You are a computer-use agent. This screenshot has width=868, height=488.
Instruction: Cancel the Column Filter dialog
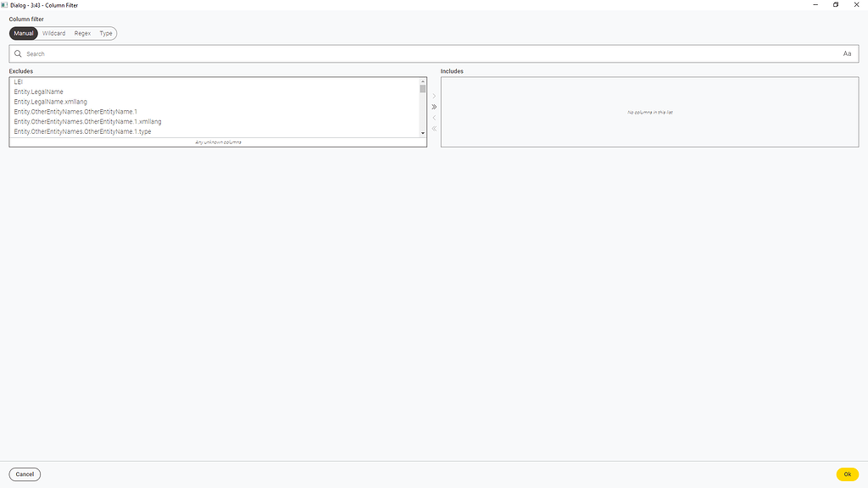pos(25,474)
